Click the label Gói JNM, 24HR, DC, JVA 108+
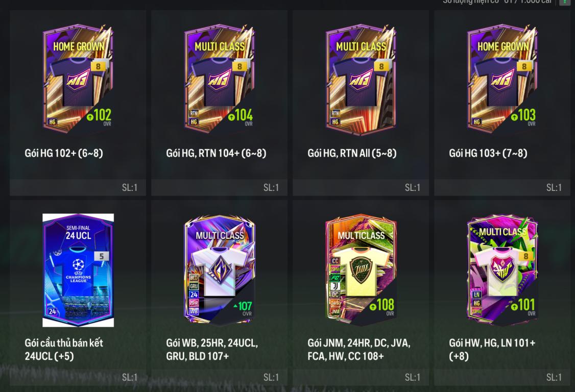Screen dimensions: 575x392 (x=358, y=350)
